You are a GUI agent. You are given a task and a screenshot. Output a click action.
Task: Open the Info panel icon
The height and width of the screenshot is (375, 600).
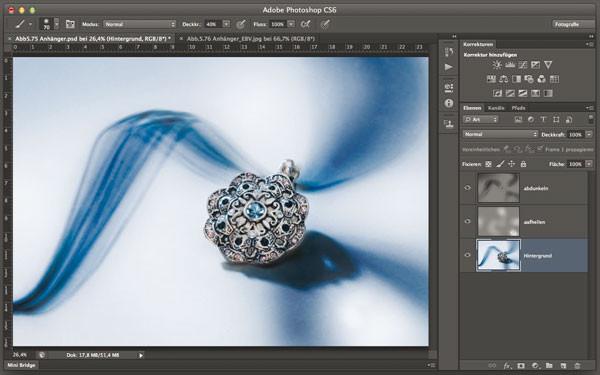[449, 103]
